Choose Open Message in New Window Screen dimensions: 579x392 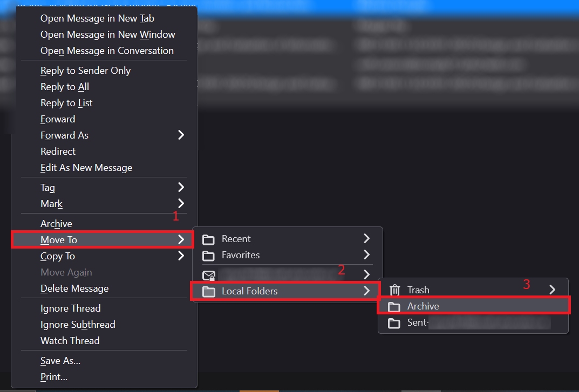click(x=104, y=35)
